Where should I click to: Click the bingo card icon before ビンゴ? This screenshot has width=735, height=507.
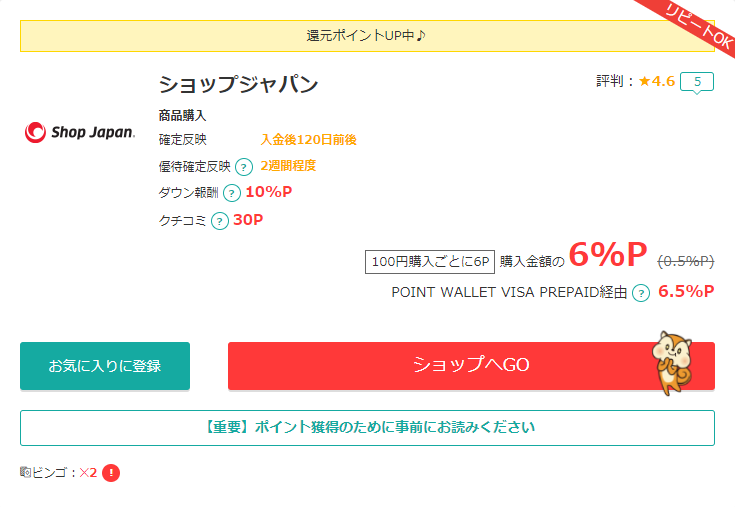click(25, 472)
